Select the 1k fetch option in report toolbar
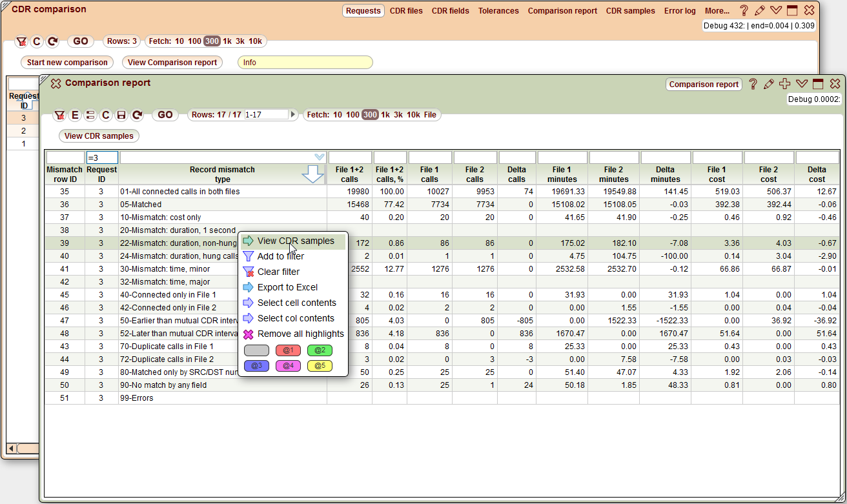The image size is (847, 504). click(x=385, y=115)
